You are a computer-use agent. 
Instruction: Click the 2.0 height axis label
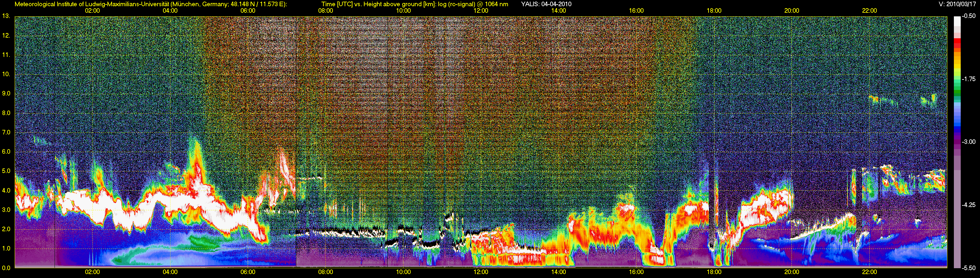pos(6,229)
